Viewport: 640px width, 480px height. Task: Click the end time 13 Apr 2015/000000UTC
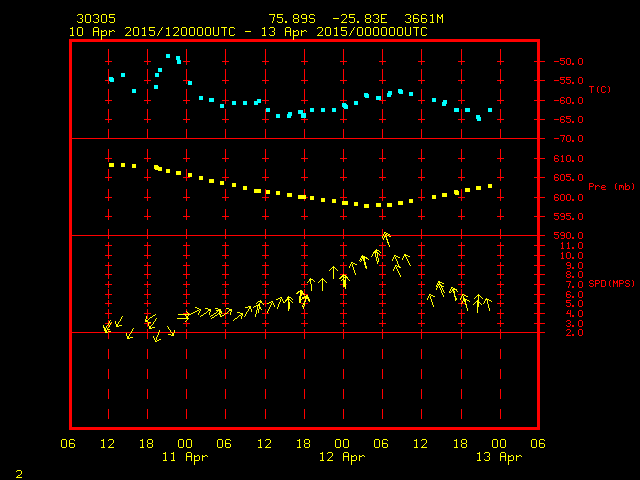point(344,32)
